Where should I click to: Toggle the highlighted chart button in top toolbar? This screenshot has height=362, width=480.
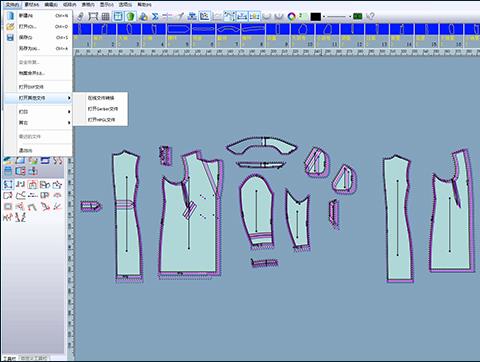pos(204,16)
